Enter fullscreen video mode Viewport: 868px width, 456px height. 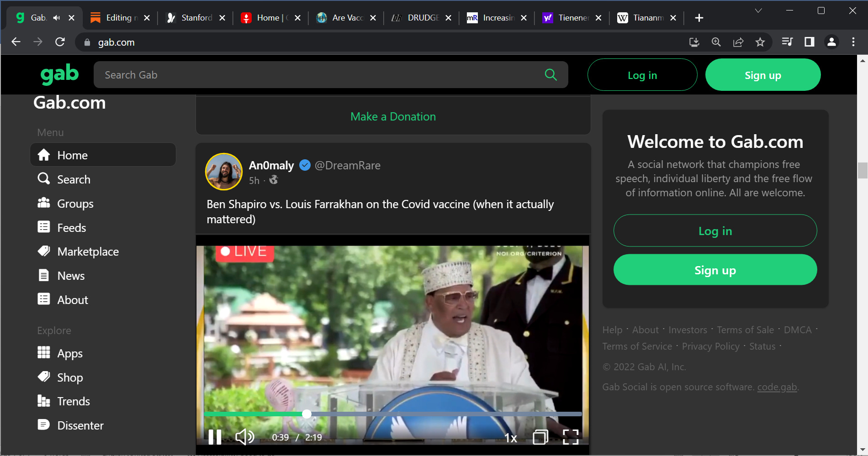(571, 437)
